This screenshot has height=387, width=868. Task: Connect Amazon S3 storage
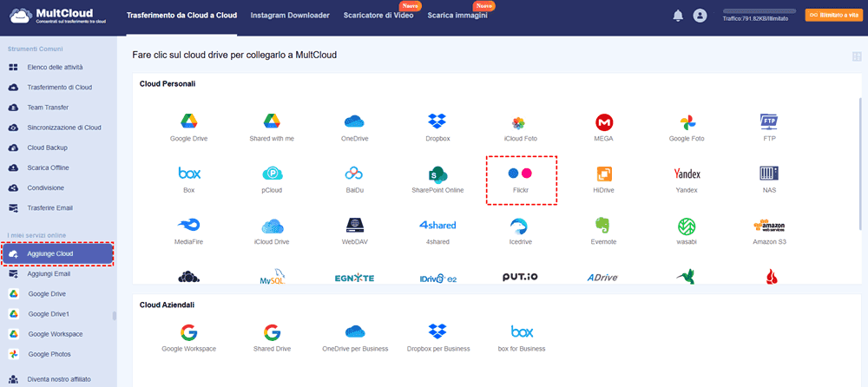[x=769, y=226]
